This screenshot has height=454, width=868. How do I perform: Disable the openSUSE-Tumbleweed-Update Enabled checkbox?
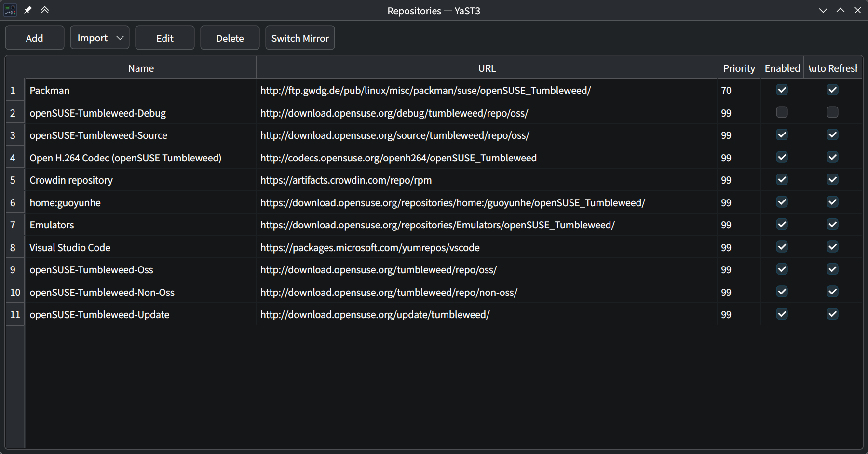point(782,314)
